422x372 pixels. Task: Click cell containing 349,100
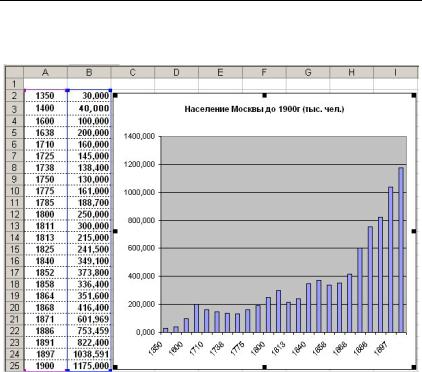89,261
